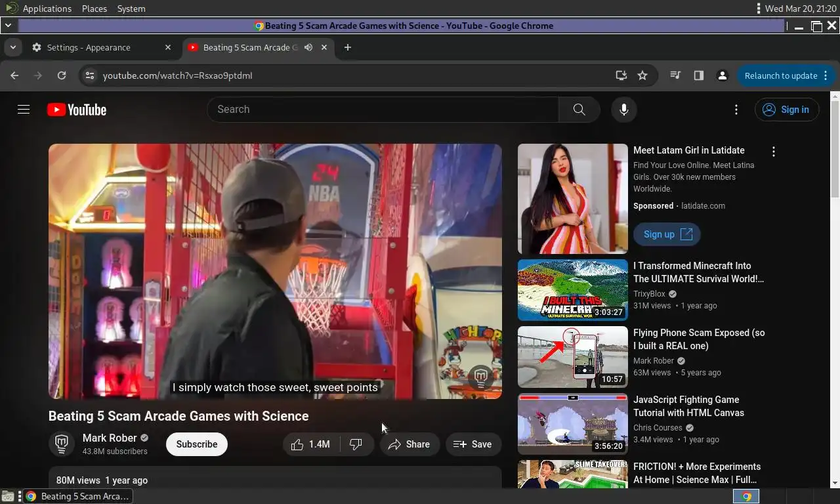The height and width of the screenshot is (504, 840).
Task: Toggle Chrome side panel
Action: tap(699, 75)
